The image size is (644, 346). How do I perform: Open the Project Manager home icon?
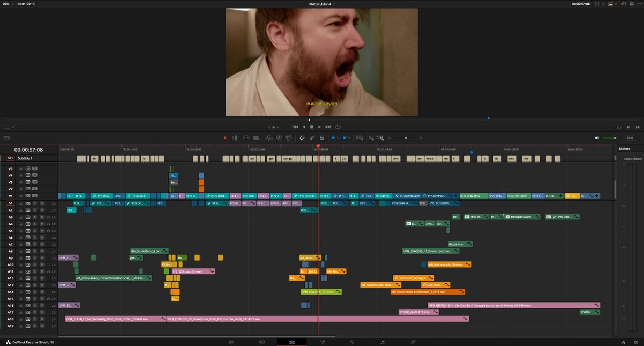click(x=623, y=342)
